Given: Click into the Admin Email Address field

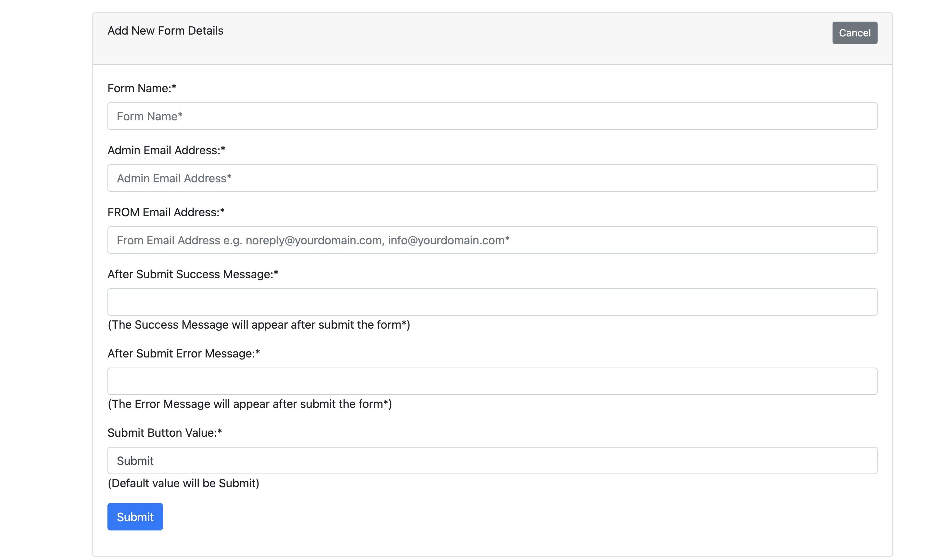Looking at the screenshot, I should [x=492, y=178].
